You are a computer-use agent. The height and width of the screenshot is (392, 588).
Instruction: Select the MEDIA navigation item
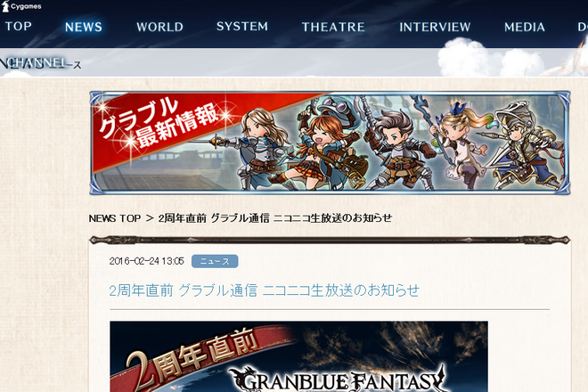524,27
